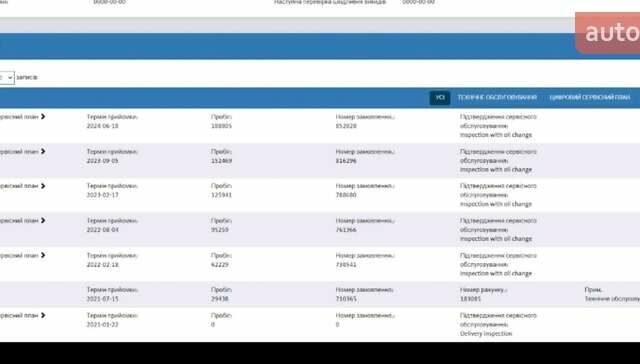Select the date 2023-02-17
Screen dimensions: 640x364
(102, 195)
